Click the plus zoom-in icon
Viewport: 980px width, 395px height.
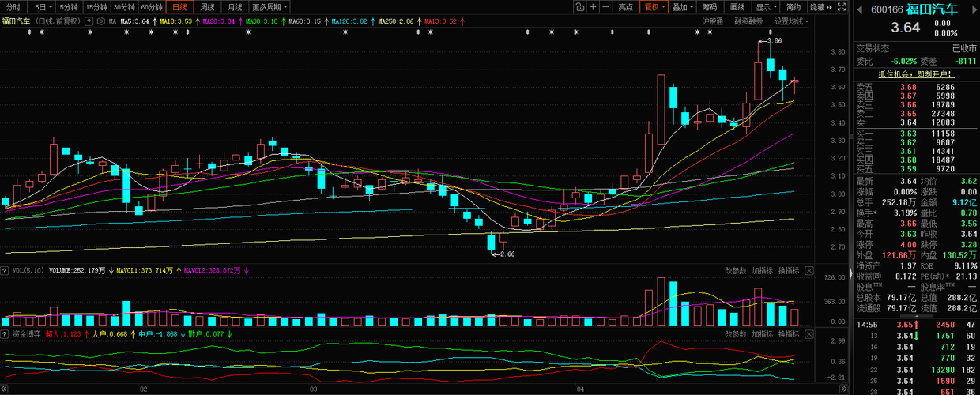[x=593, y=7]
